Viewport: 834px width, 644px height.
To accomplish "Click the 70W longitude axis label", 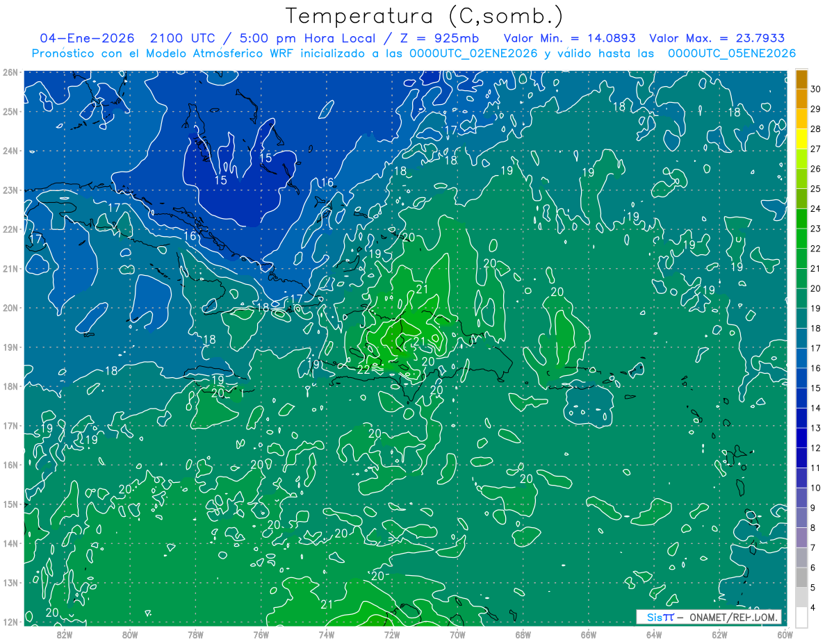I will point(457,634).
